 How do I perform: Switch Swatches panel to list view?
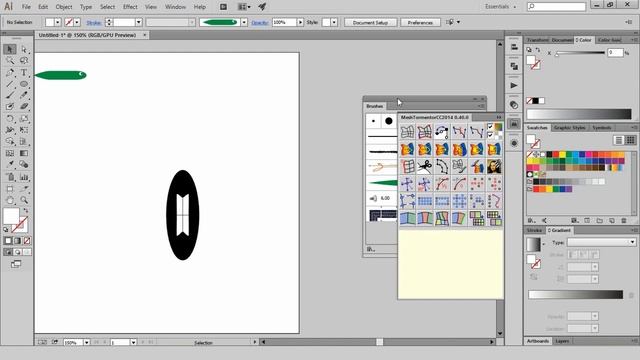[619, 140]
